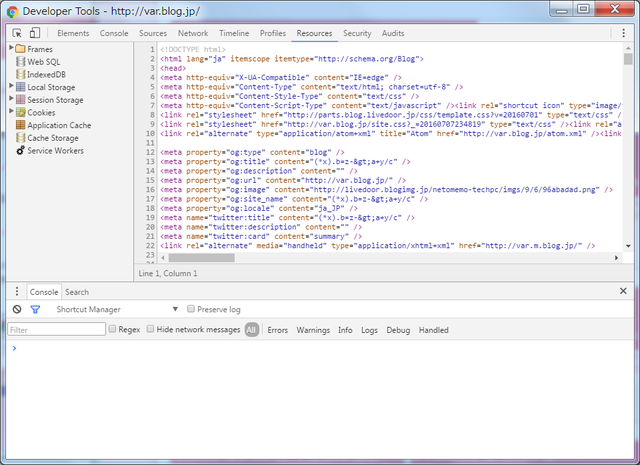
Task: Select Cache Storage in the sidebar
Action: coord(53,138)
